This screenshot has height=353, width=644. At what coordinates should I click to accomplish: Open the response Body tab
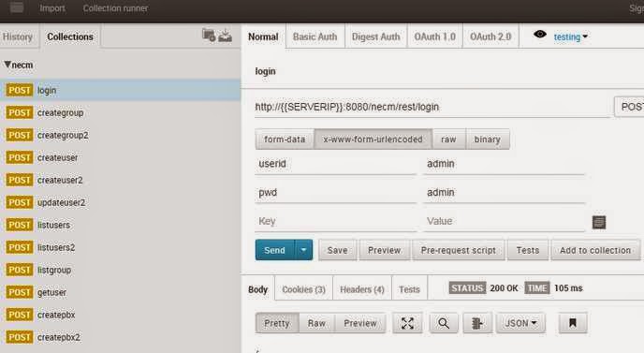pyautogui.click(x=258, y=289)
